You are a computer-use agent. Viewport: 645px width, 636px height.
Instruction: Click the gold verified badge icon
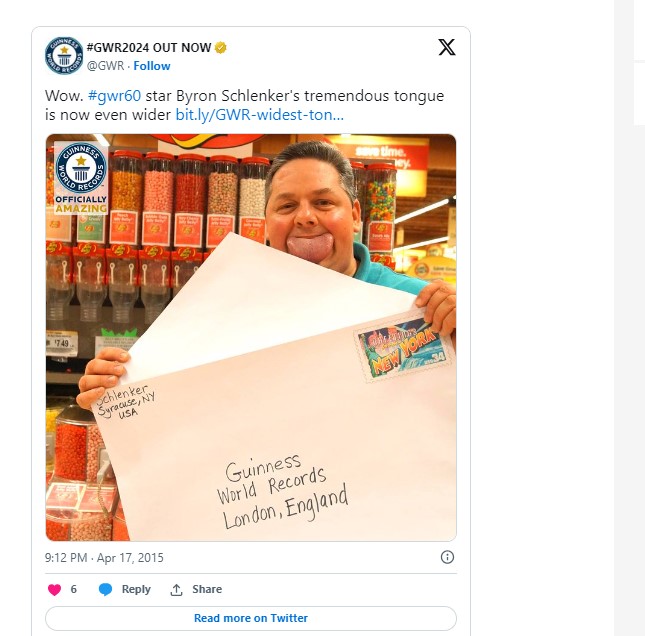click(x=221, y=48)
